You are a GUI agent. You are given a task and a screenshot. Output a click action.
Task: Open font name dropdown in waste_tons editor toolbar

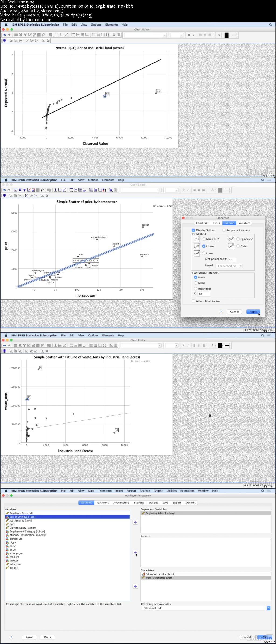pos(141,346)
